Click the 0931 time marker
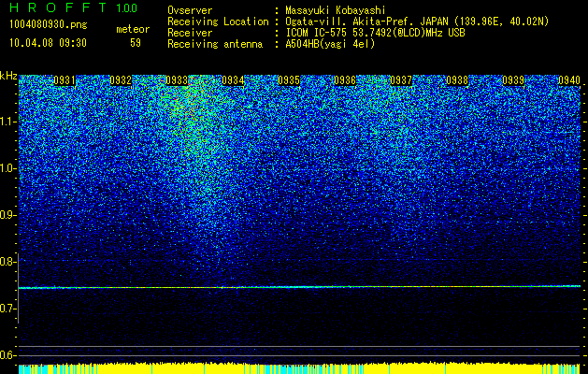This screenshot has height=374, width=588. [65, 80]
